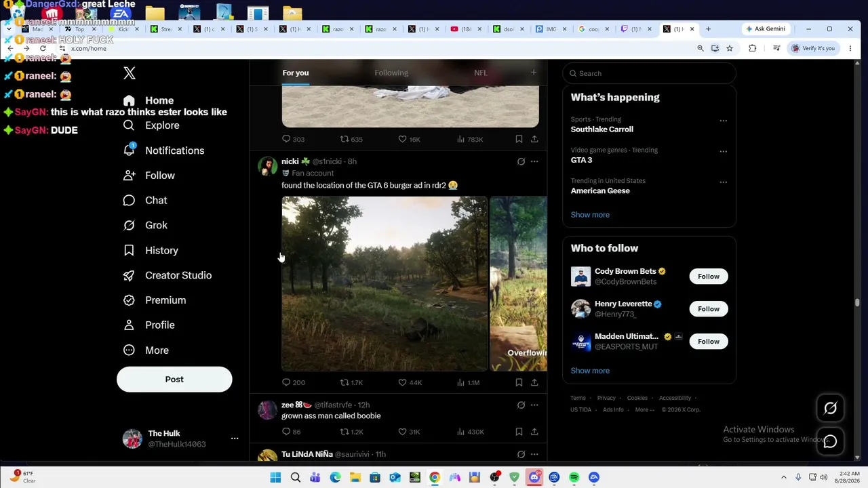Screen dimensions: 868x488
Task: Open Notifications in the sidebar
Action: (163, 150)
